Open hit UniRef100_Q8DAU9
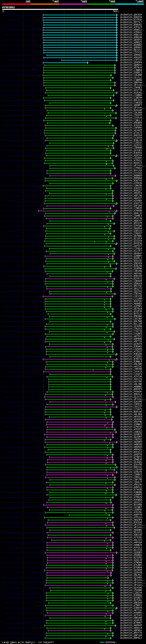 [131, 447]
